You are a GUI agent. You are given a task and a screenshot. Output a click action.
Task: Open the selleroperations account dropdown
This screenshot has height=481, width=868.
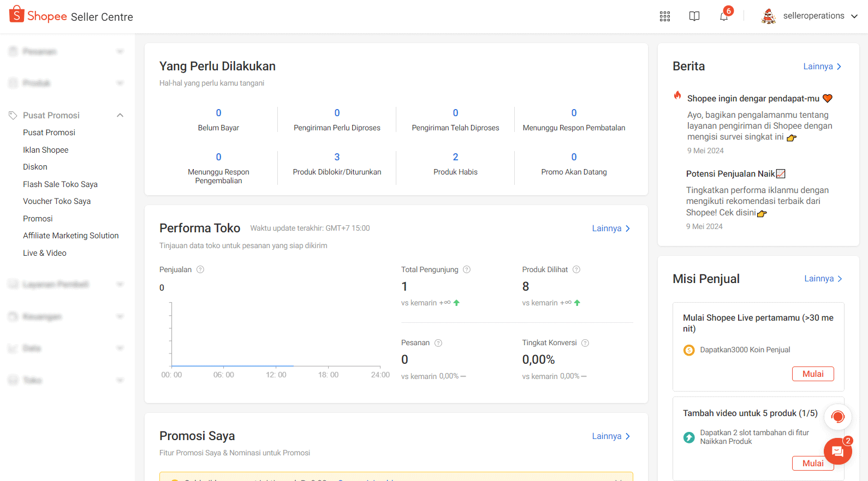click(810, 16)
